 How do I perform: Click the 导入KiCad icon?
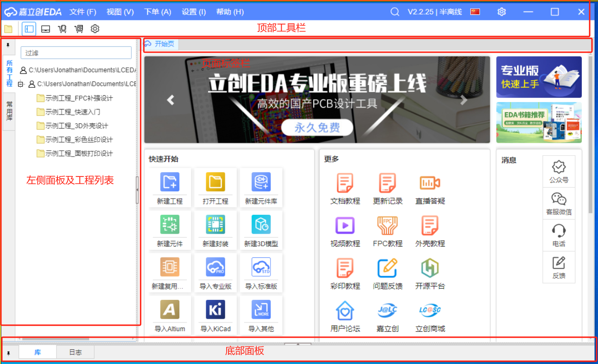pos(216,309)
